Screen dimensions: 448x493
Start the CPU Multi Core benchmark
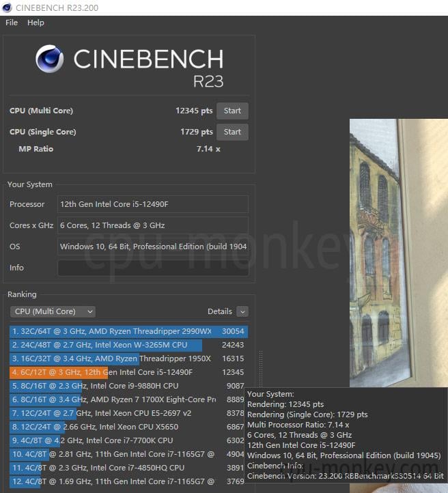point(232,111)
